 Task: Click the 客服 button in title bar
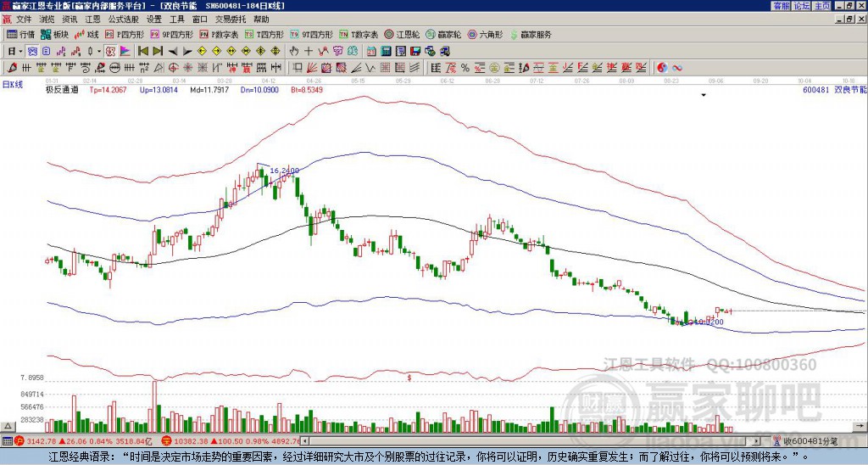point(781,6)
